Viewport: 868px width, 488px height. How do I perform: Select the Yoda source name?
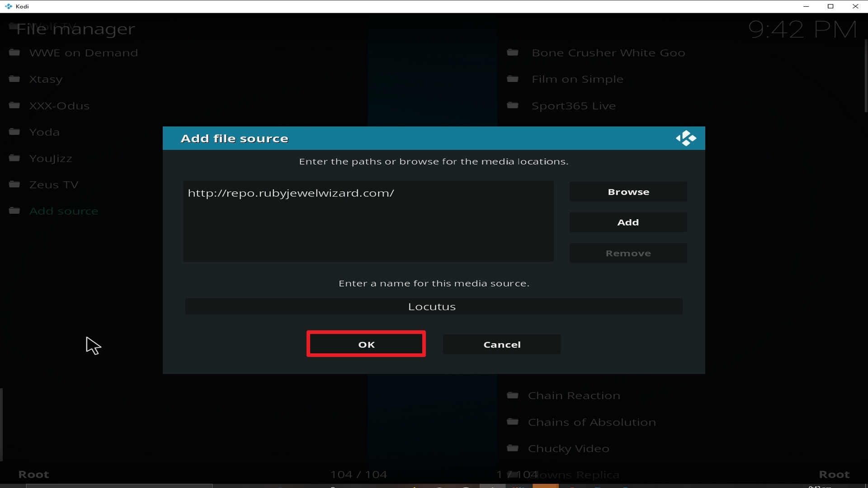click(44, 132)
